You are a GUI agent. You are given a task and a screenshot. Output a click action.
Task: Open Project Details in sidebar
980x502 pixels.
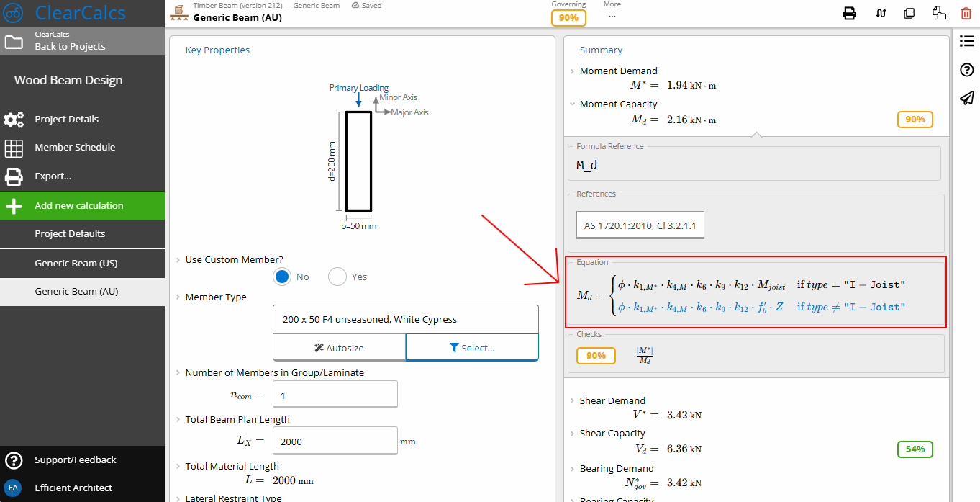pos(82,120)
